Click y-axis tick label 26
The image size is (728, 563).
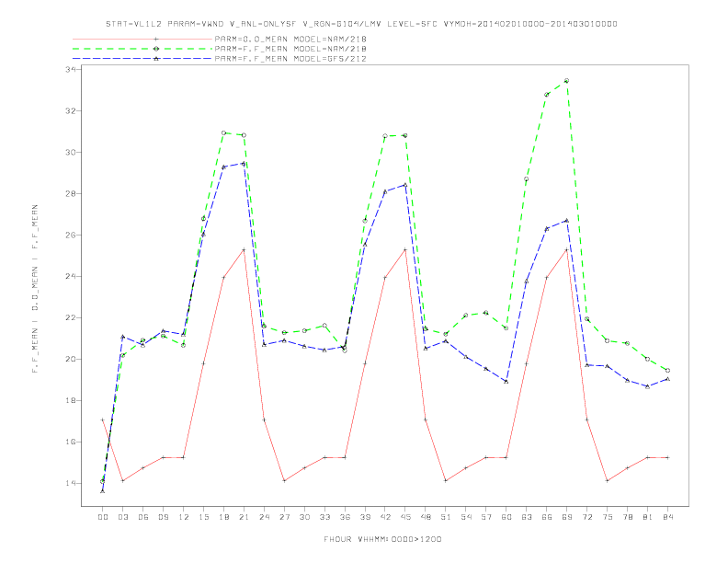coord(71,235)
